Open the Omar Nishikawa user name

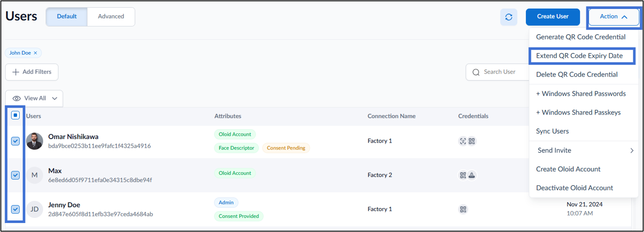point(73,137)
